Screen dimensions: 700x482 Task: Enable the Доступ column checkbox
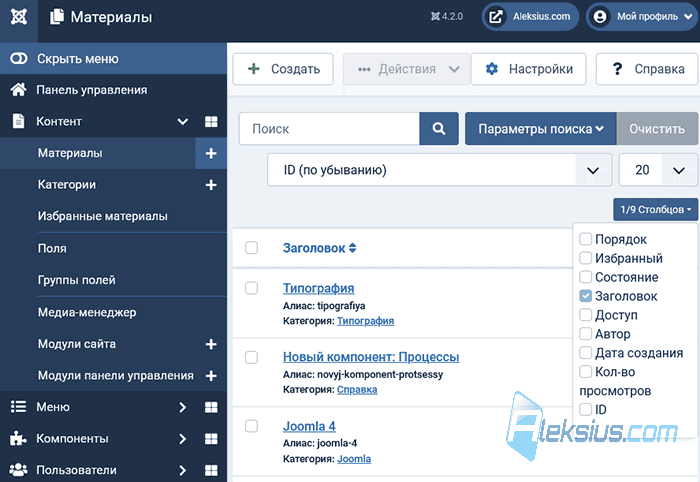click(585, 315)
